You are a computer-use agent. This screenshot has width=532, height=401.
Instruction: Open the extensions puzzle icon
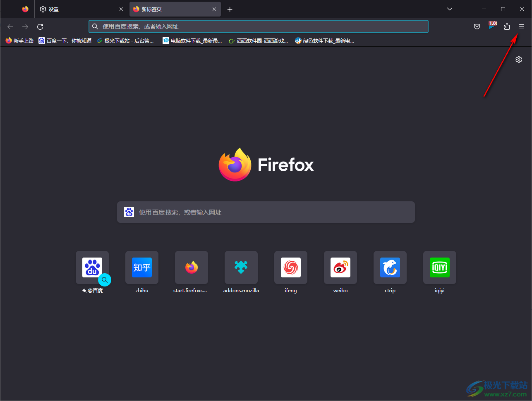point(507,26)
